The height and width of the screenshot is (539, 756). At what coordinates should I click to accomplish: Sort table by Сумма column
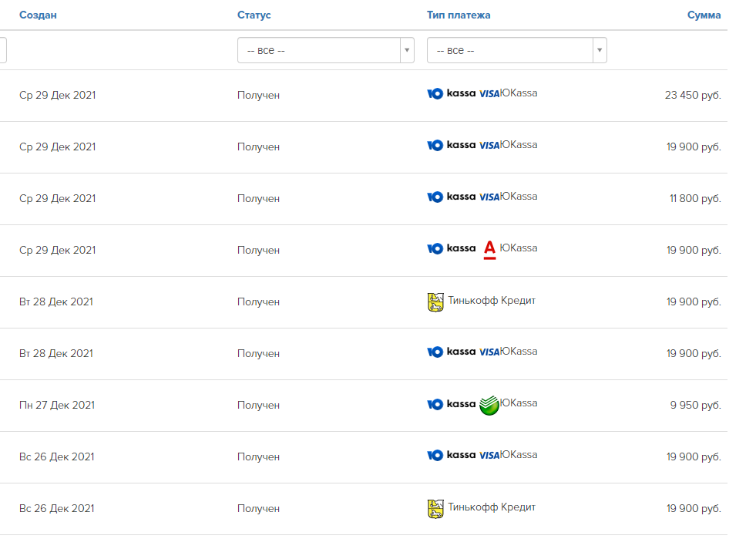(704, 15)
